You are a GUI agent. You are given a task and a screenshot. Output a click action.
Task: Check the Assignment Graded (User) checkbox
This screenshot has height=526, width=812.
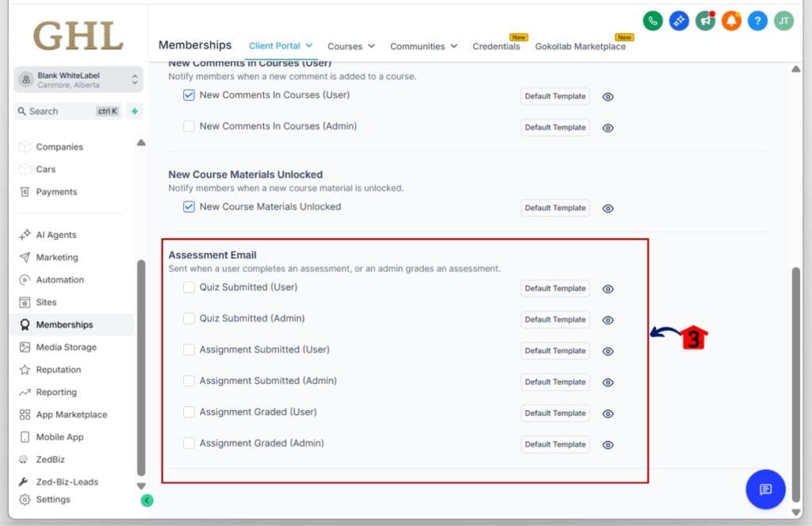(189, 412)
